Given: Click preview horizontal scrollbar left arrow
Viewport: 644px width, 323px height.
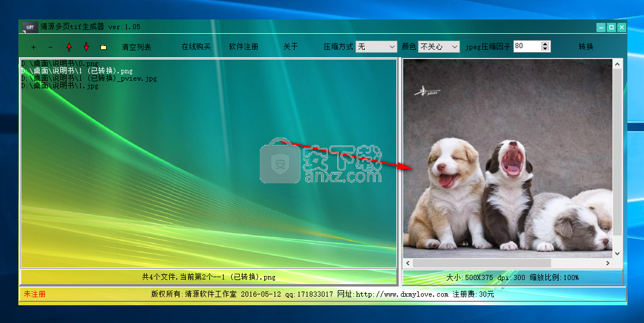Looking at the screenshot, I should click(x=408, y=263).
